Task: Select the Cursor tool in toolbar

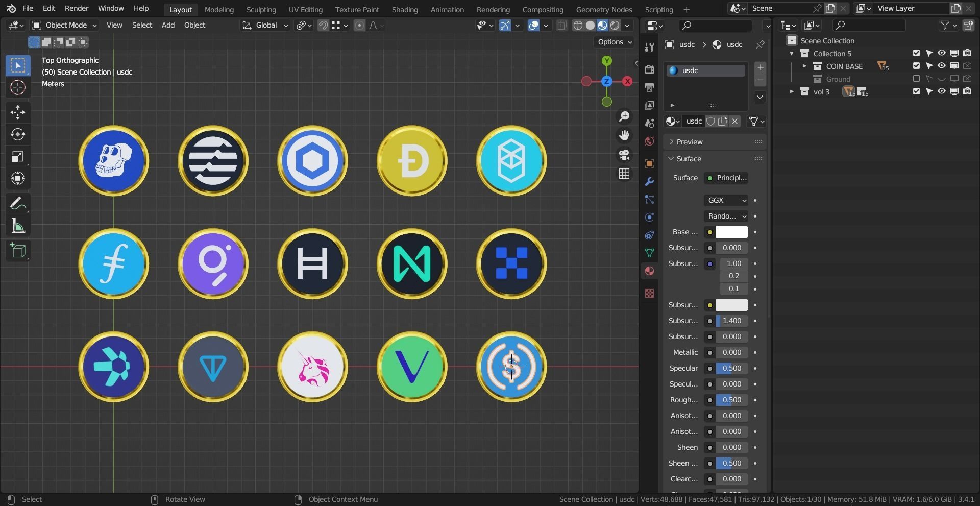Action: pyautogui.click(x=18, y=87)
